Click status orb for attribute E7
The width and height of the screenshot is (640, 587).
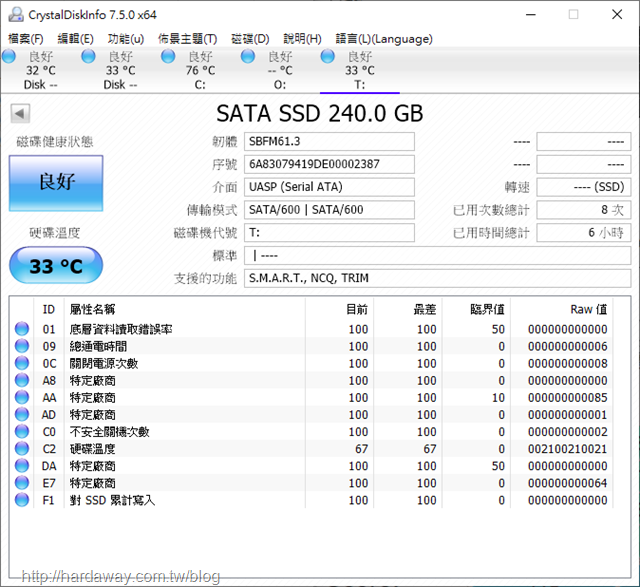pos(22,483)
